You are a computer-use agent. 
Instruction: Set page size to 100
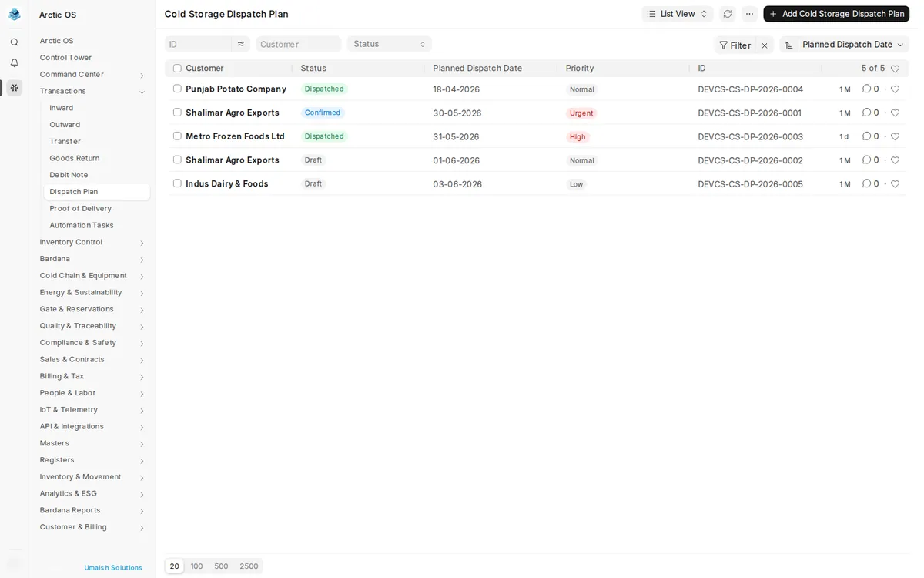[196, 566]
